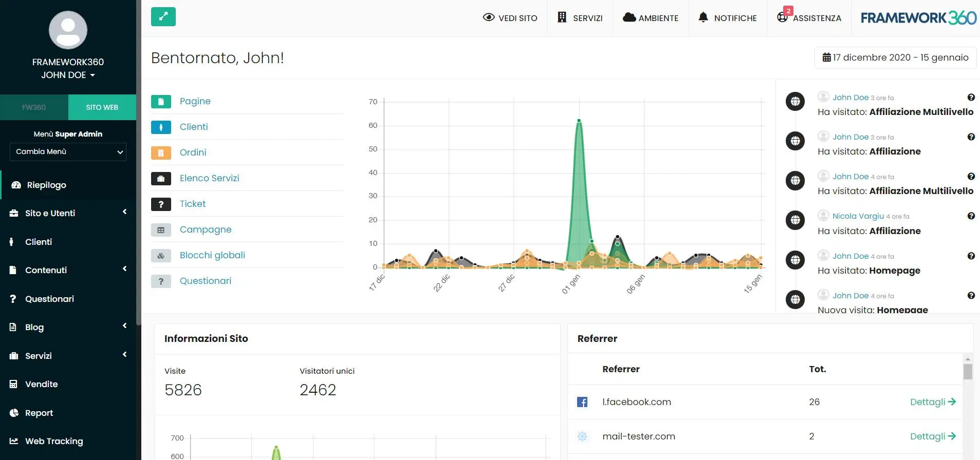Click the Referrer table scrollbar
980x460 pixels.
968,372
